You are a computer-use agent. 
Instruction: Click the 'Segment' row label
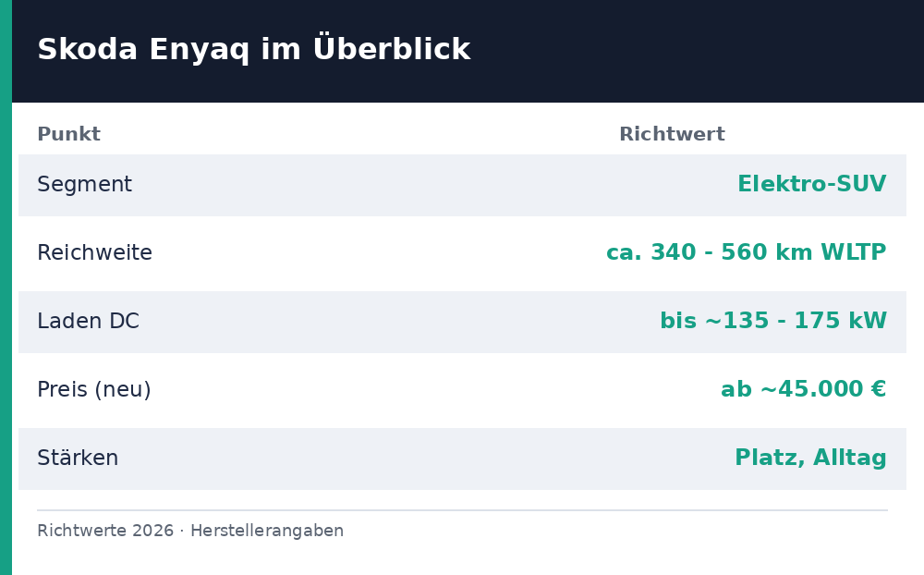pos(84,185)
